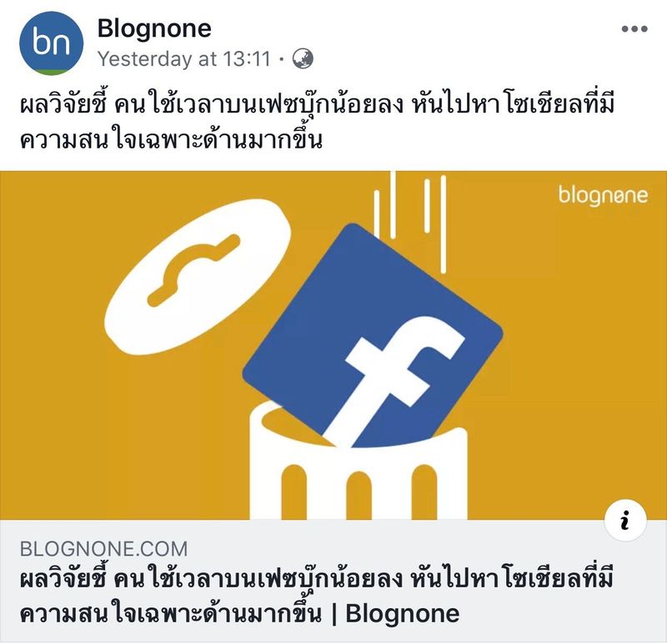Open the Blognone profile picture
The image size is (667, 644).
click(52, 43)
